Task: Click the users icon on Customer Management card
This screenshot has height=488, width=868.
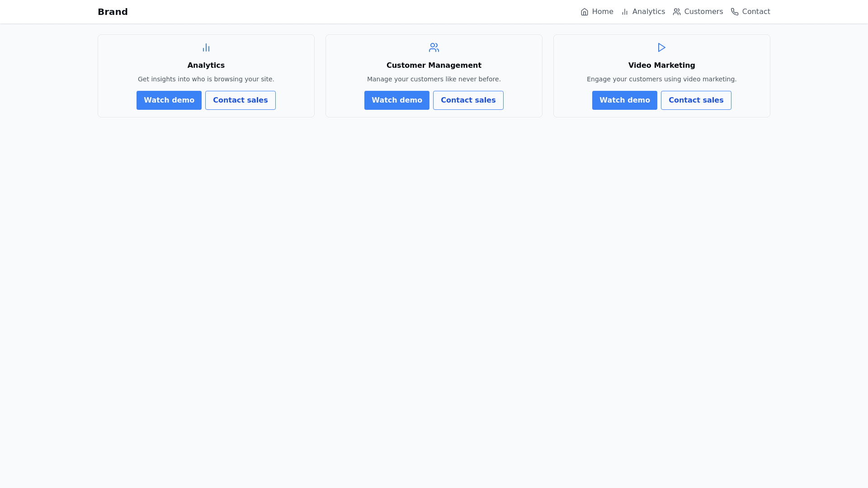Action: click(x=434, y=47)
